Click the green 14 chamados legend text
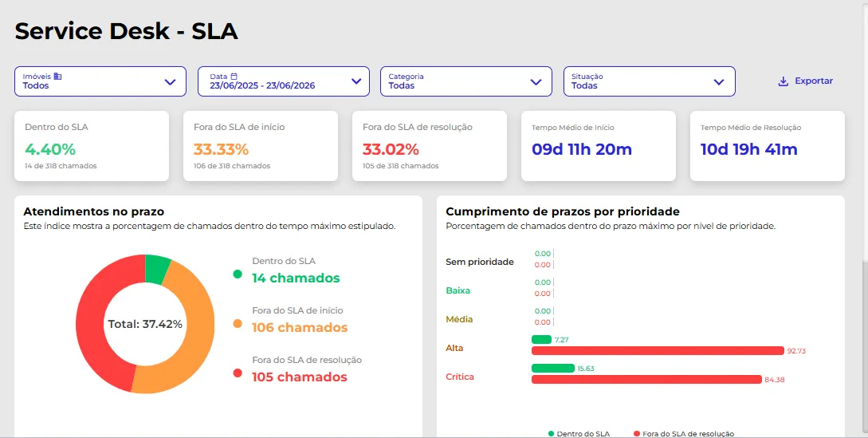 coord(296,278)
